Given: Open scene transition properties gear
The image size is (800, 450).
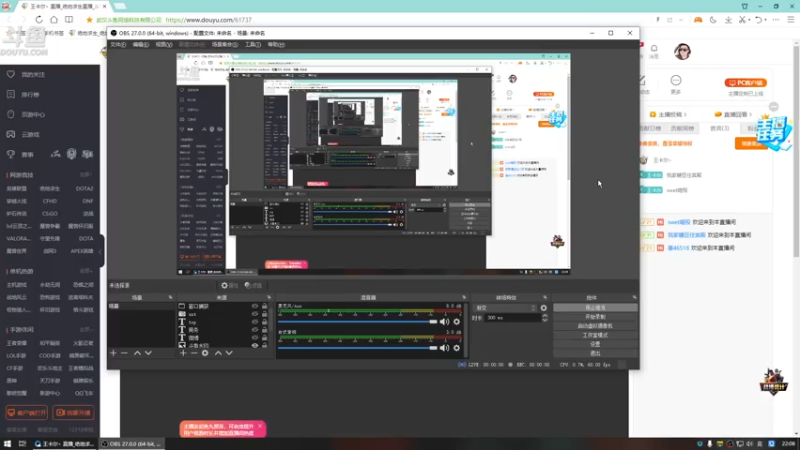Looking at the screenshot, I should coord(544,308).
